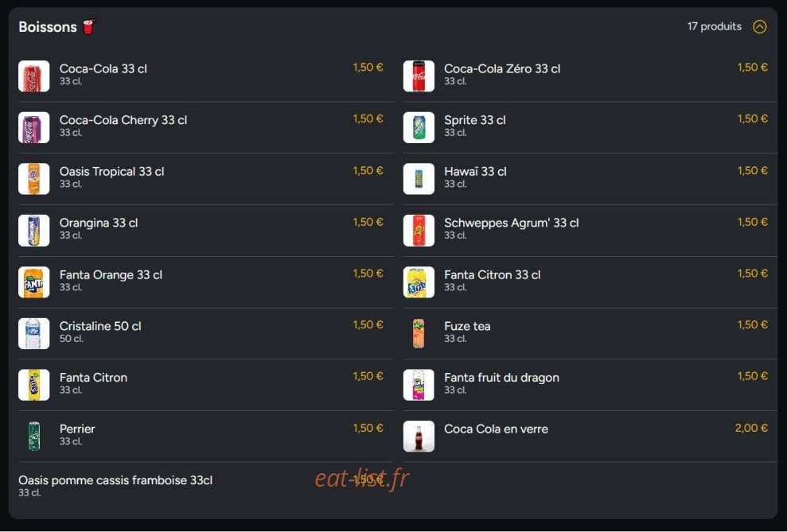Open the Coca-Cola Cherry can picture
Screen dimensions: 787x532
coord(33,127)
